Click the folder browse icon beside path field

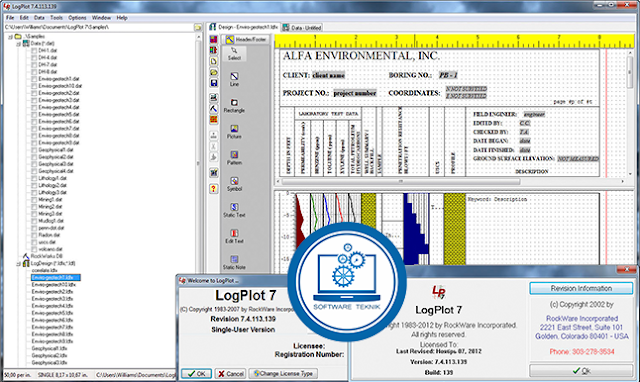(198, 27)
